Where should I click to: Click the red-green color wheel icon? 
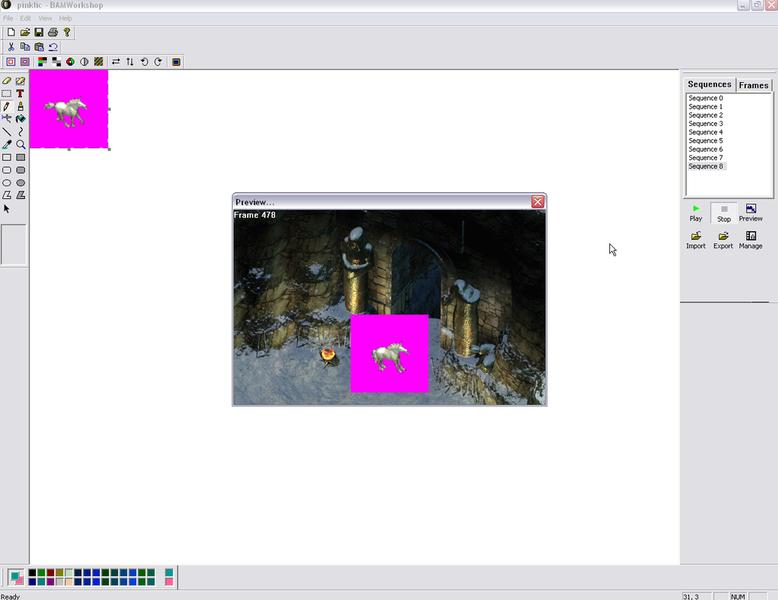pyautogui.click(x=70, y=62)
